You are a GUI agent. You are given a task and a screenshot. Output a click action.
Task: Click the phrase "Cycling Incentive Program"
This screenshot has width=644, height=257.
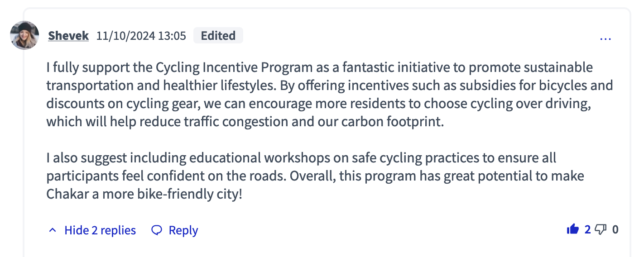[x=234, y=67]
